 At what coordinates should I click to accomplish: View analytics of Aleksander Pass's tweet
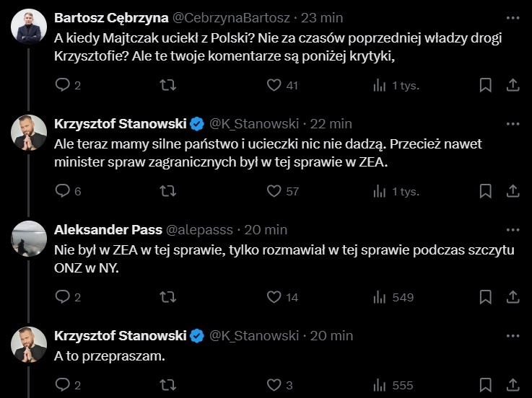coord(380,297)
